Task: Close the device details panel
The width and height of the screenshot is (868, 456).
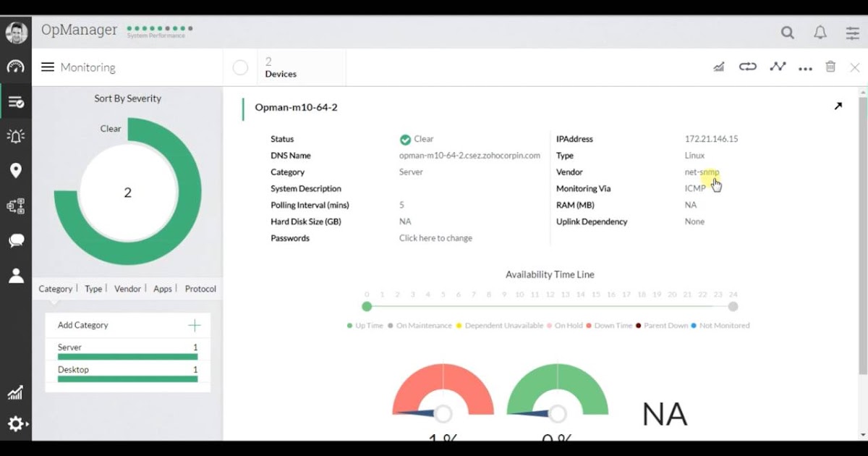Action: 855,67
